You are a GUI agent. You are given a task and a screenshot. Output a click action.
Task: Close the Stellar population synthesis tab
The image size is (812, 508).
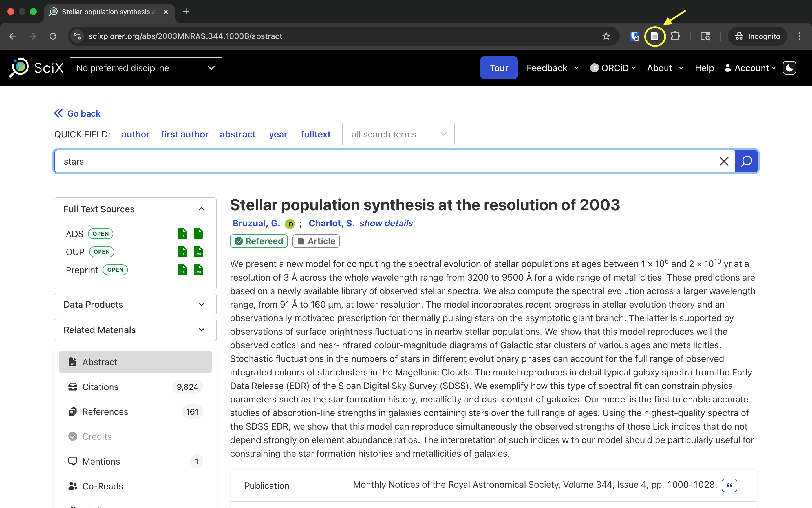[166, 12]
